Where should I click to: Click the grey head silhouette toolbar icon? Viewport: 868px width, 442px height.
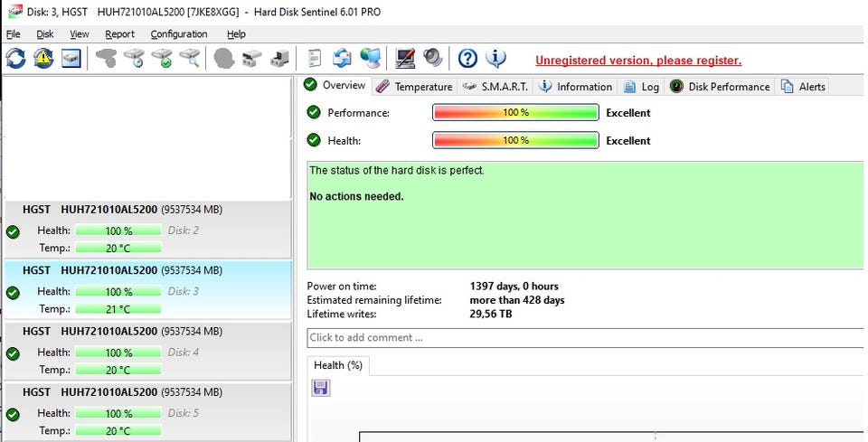click(x=223, y=58)
